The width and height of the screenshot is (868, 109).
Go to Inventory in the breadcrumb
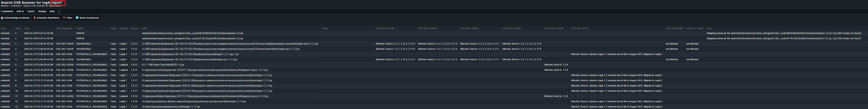click(x=16, y=6)
